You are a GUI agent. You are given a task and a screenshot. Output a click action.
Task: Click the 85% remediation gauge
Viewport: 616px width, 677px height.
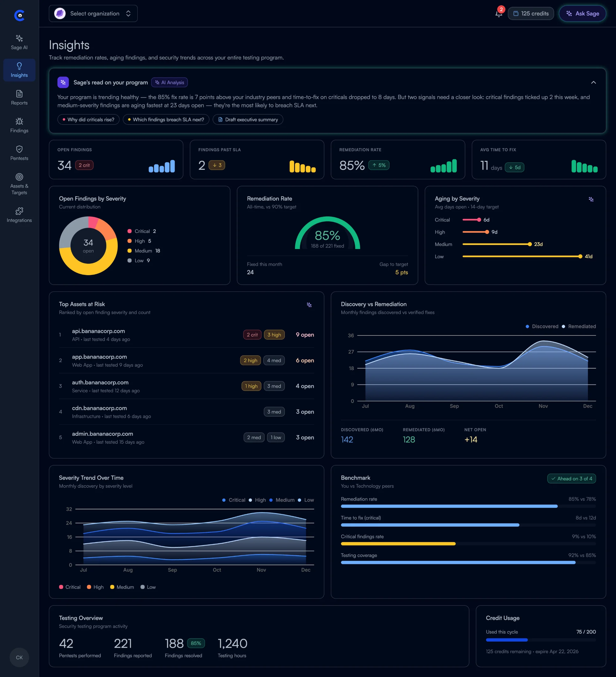327,233
